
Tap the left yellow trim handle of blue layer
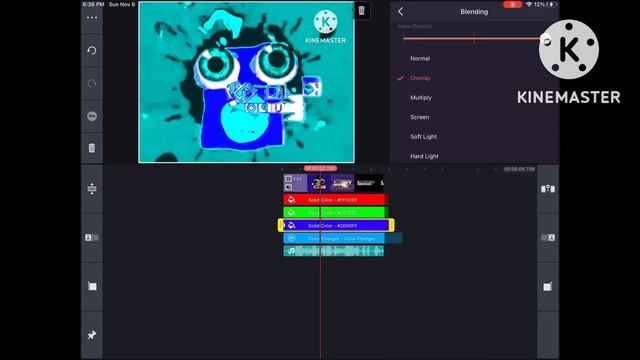280,225
